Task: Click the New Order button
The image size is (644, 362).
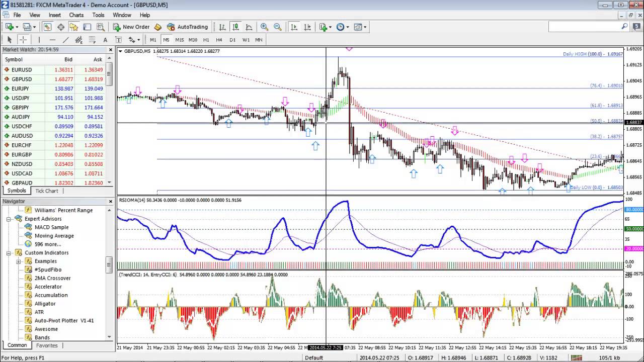Action: point(131,27)
